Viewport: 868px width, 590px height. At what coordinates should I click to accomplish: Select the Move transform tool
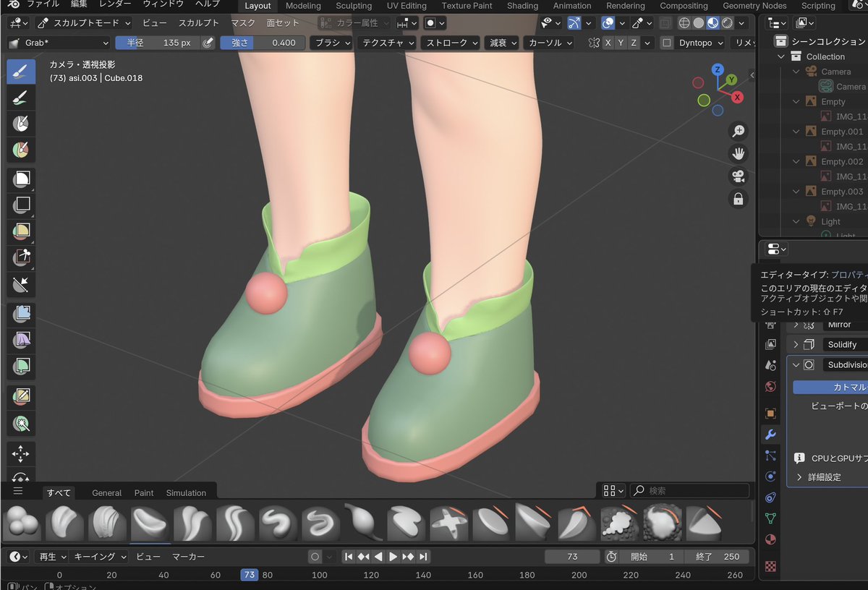coord(21,454)
